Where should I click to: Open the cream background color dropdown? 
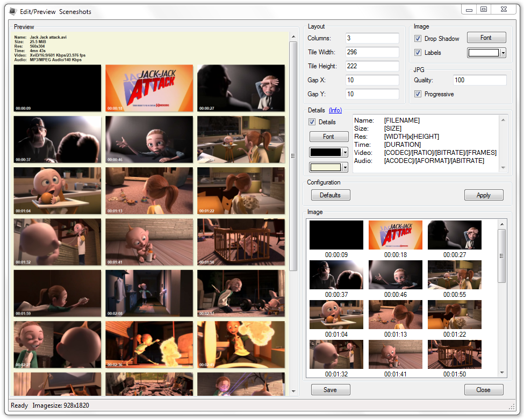[345, 167]
